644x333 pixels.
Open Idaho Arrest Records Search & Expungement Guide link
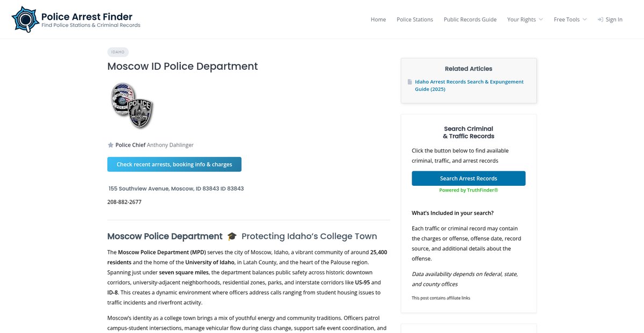coord(469,85)
